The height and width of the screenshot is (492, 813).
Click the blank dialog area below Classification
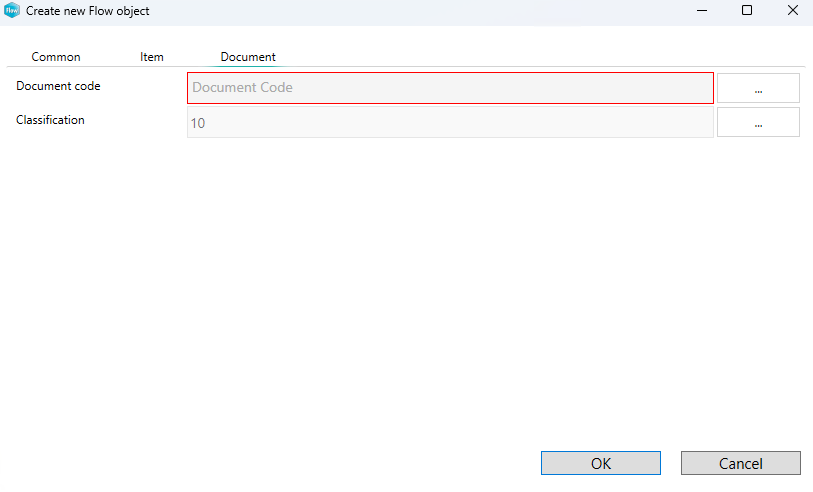click(x=400, y=280)
